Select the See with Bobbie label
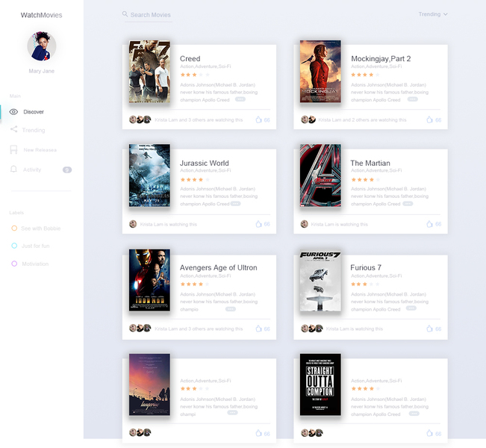Image resolution: width=486 pixels, height=448 pixels. pyautogui.click(x=36, y=228)
